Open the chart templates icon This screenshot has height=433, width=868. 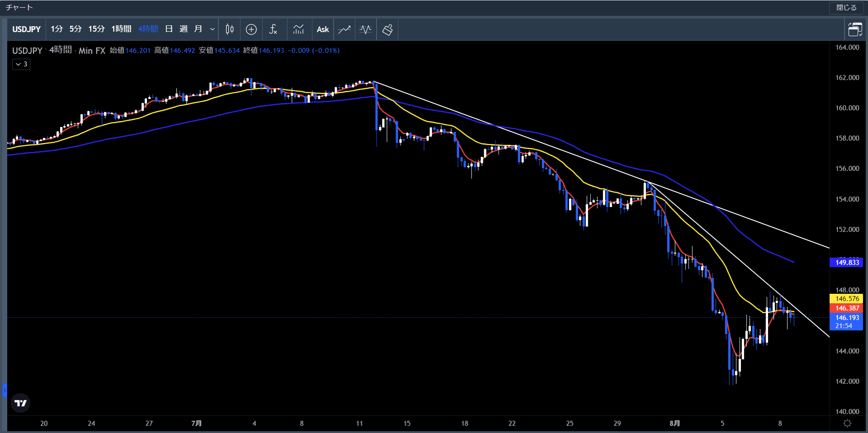(298, 29)
